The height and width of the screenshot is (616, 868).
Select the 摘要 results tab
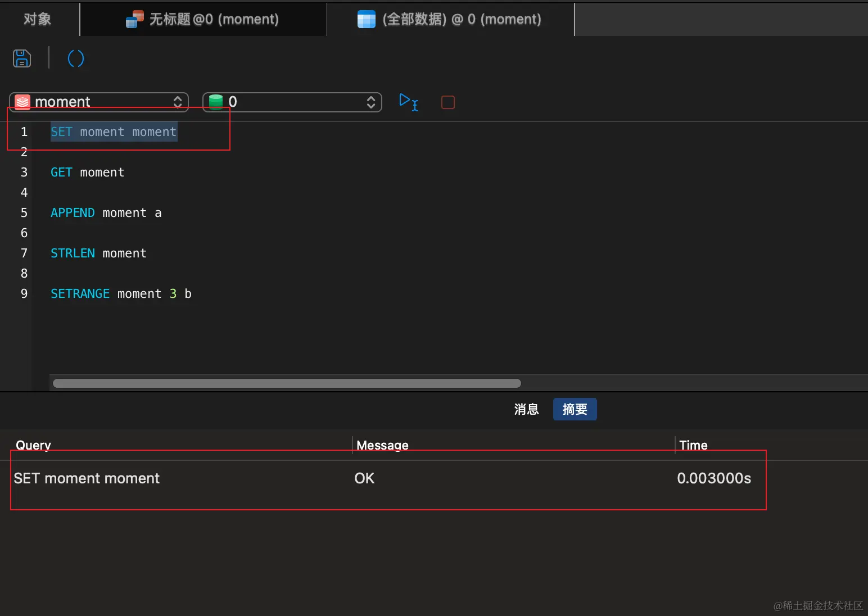coord(575,409)
